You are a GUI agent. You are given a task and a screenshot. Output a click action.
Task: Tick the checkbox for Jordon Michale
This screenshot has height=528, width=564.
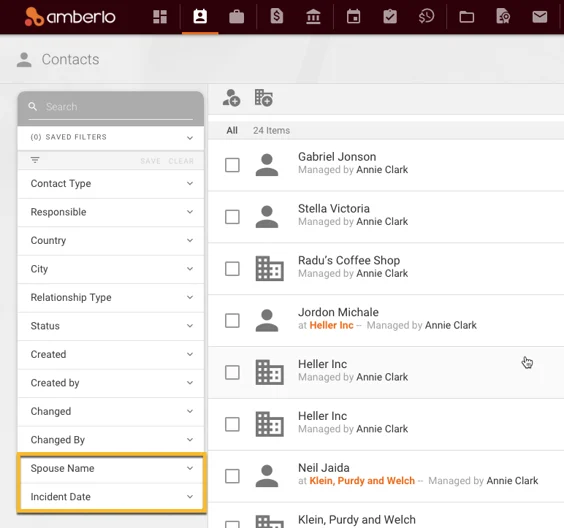(232, 320)
